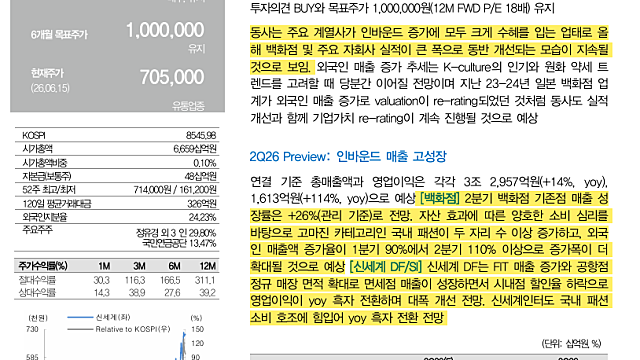The width and height of the screenshot is (640, 360).
Task: Click the KOSPI value 8545.98
Action: 201,136
